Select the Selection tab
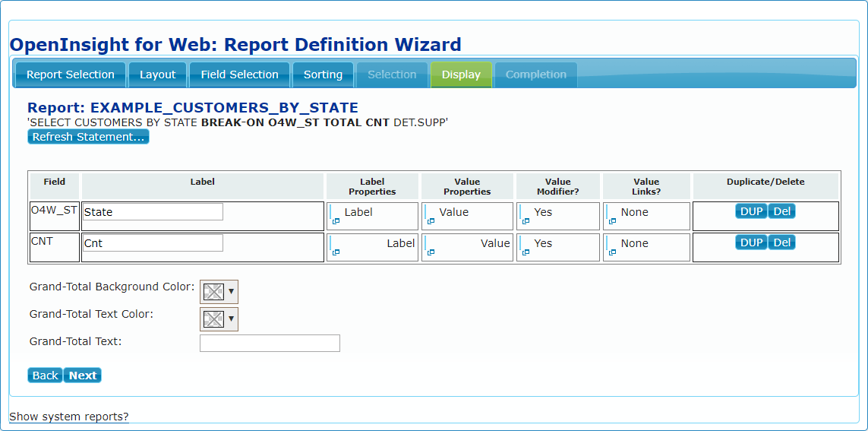The image size is (868, 431). [x=392, y=74]
